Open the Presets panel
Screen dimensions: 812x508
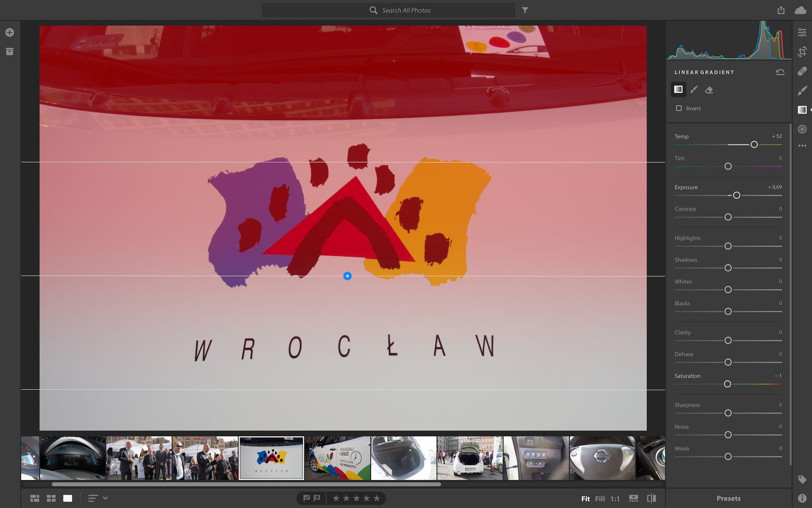[728, 498]
